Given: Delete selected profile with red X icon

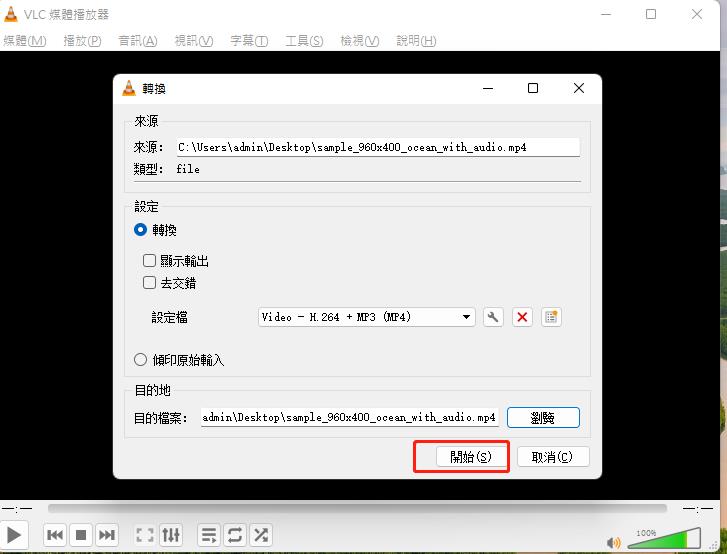Looking at the screenshot, I should pos(522,317).
